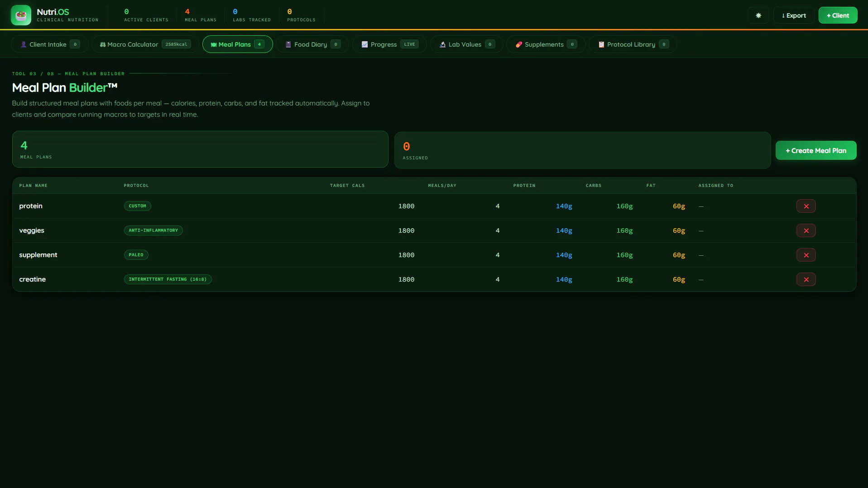Click 160g carbs in supplement row
This screenshot has width=868, height=488.
point(625,255)
